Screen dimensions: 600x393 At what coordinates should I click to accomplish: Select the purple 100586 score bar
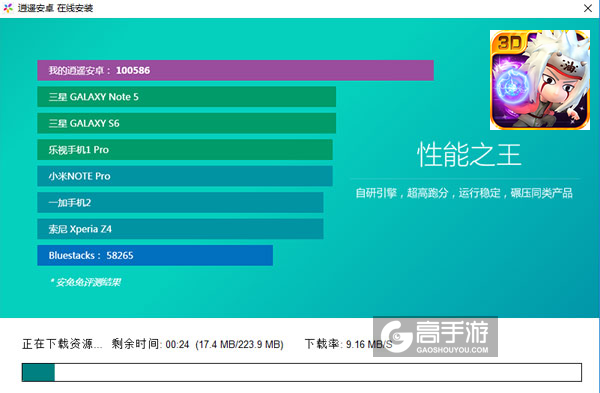235,70
